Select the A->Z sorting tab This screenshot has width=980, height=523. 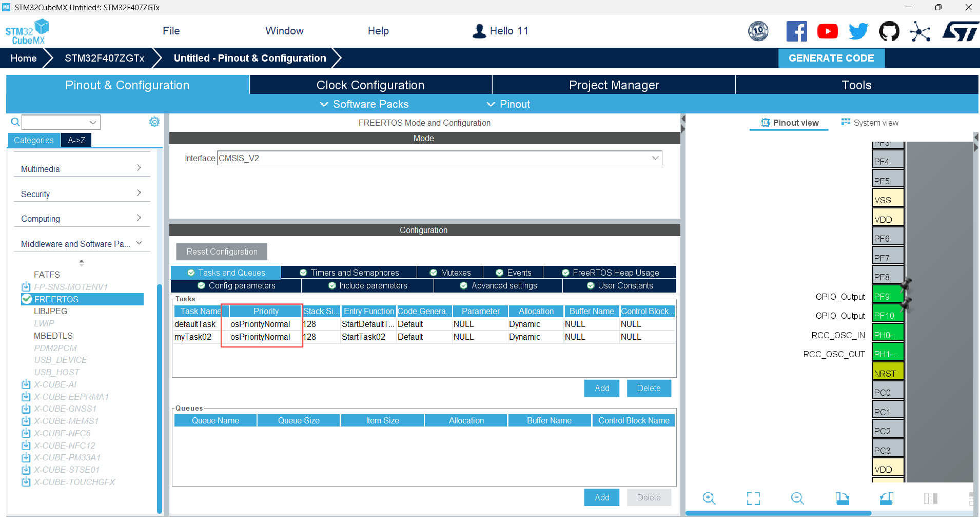[76, 140]
